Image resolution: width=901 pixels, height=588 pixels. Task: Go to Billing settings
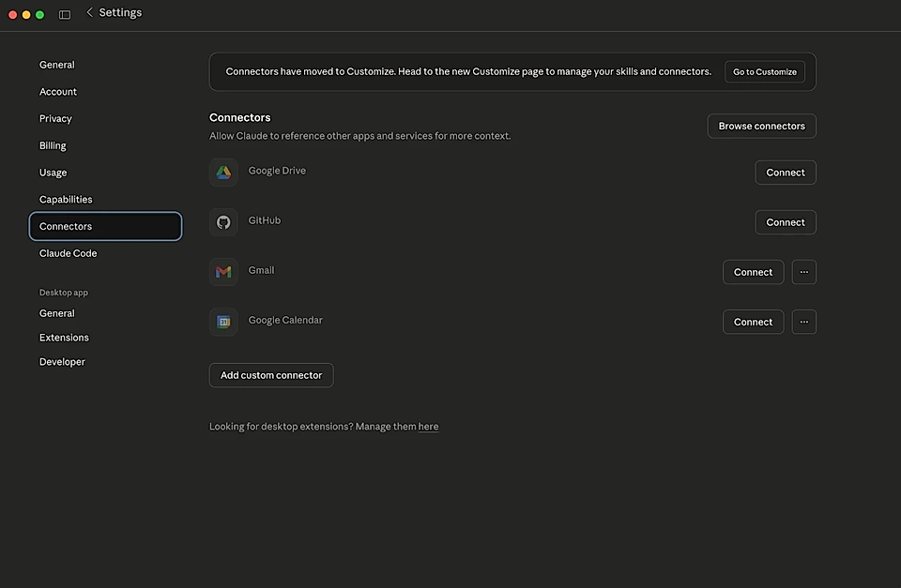coord(53,145)
